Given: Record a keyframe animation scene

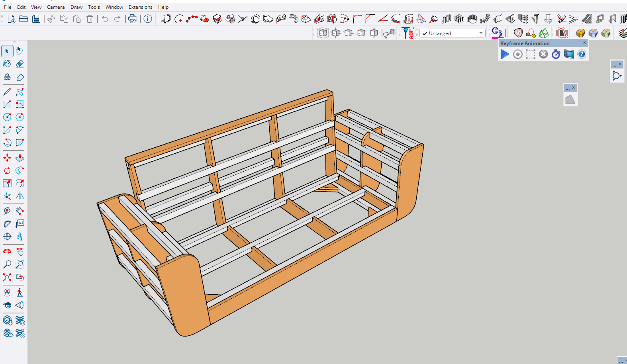Looking at the screenshot, I should 517,55.
